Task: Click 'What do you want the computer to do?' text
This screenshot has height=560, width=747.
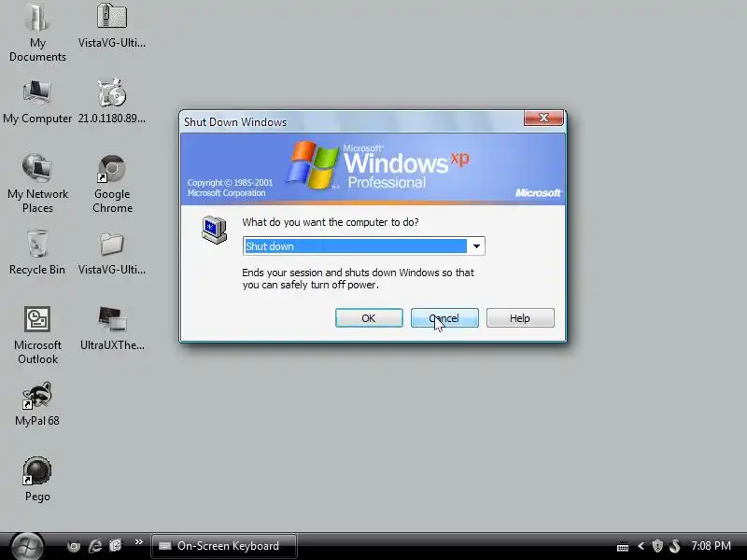Action: click(331, 222)
